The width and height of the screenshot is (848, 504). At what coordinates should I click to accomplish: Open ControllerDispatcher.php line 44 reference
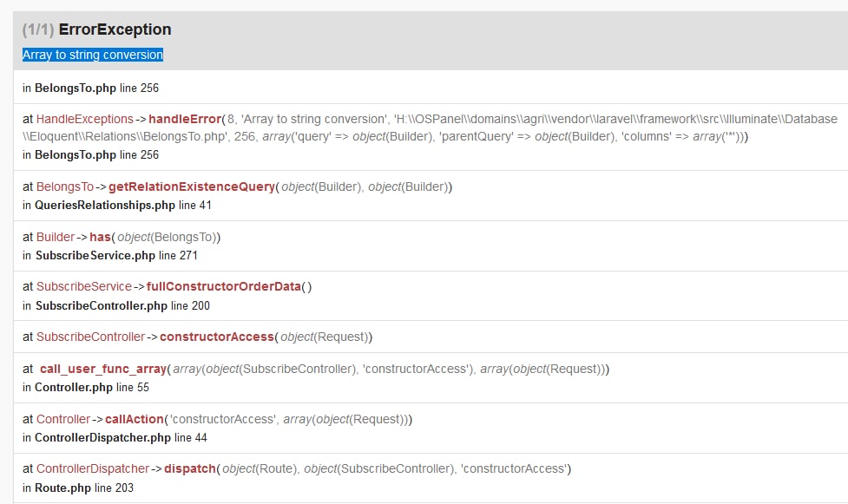[x=102, y=437]
